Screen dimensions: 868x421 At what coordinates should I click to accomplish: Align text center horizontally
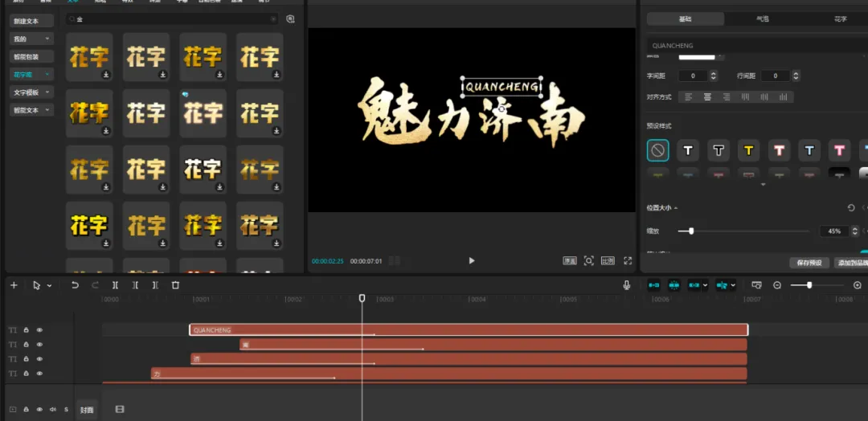click(x=707, y=96)
